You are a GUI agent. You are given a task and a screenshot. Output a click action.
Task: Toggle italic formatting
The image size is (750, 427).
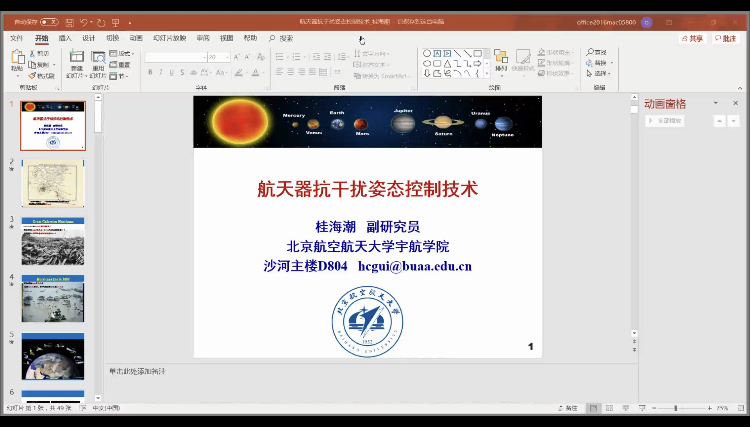pos(160,72)
